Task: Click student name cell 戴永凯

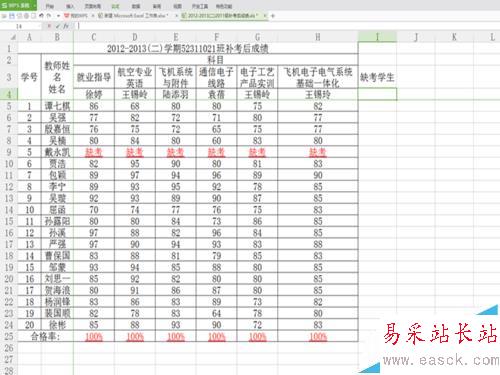Action: pyautogui.click(x=57, y=152)
